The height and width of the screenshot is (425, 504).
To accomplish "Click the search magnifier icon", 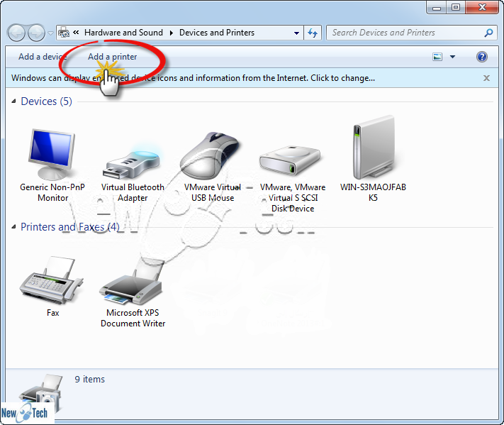I will tap(488, 33).
